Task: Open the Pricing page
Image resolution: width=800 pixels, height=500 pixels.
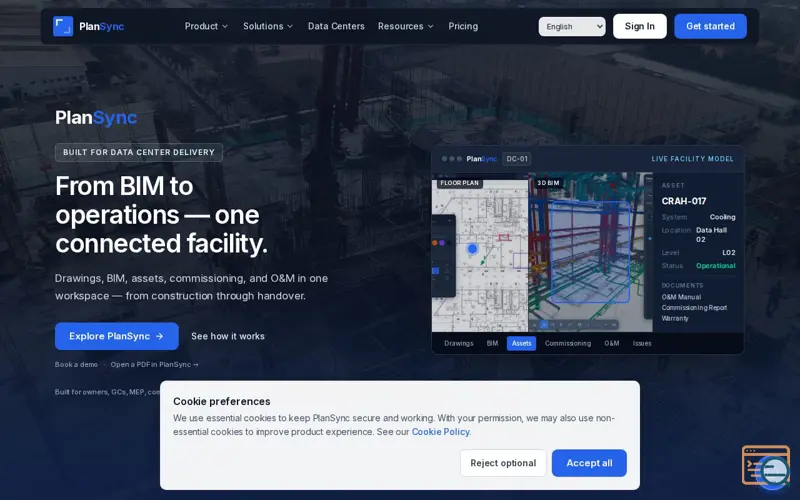Action: (x=463, y=26)
